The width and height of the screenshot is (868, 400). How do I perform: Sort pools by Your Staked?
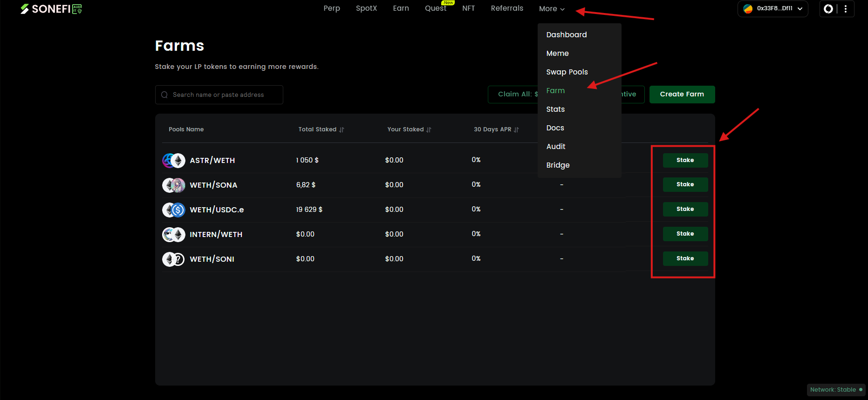(x=429, y=130)
